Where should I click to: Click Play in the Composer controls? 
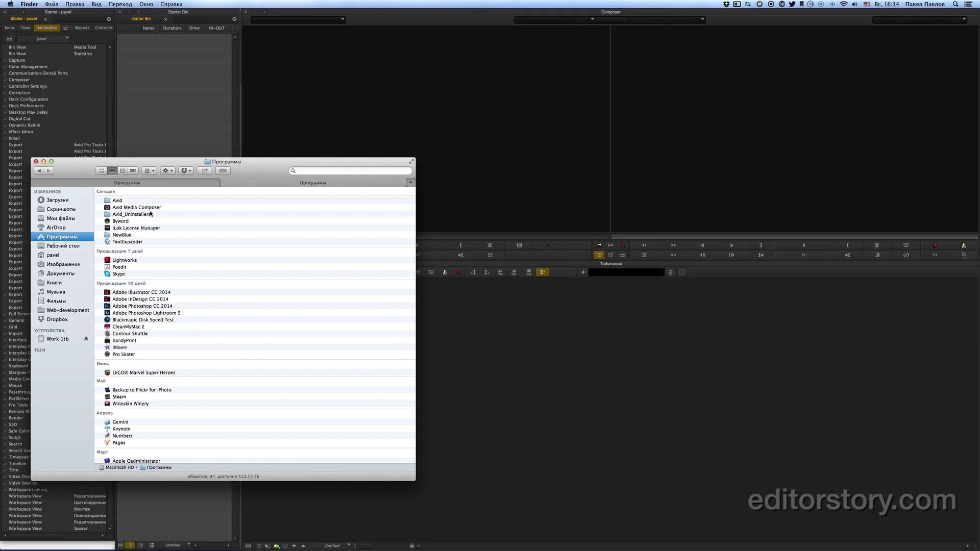point(804,245)
